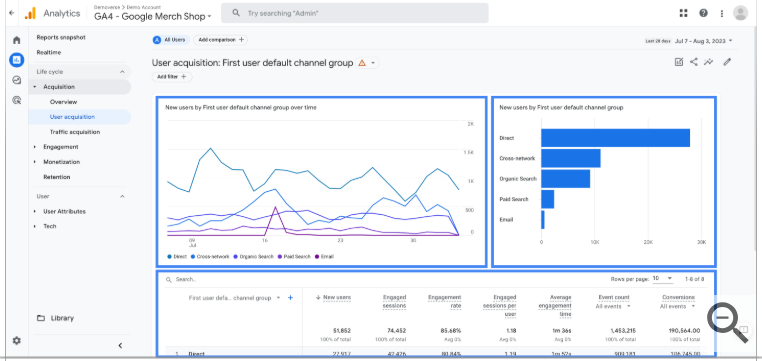This screenshot has height=361, width=762.
Task: Open Acquisition Overview
Action: [x=63, y=102]
